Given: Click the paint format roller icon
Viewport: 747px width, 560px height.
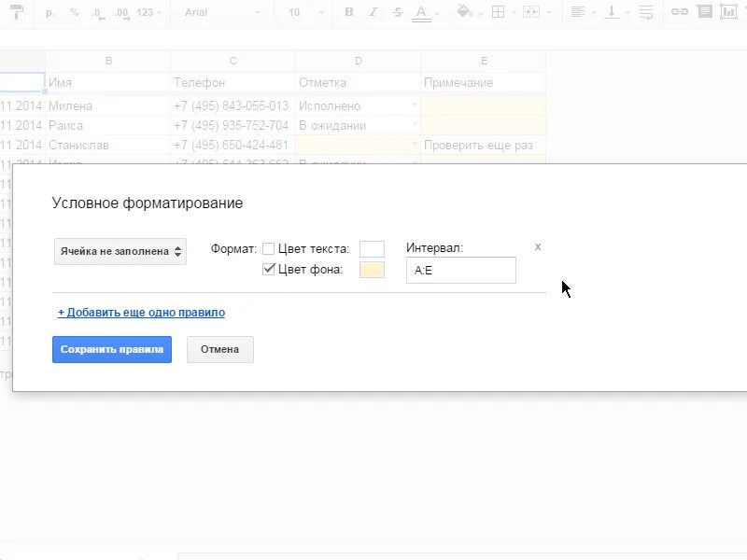Looking at the screenshot, I should pos(17,12).
